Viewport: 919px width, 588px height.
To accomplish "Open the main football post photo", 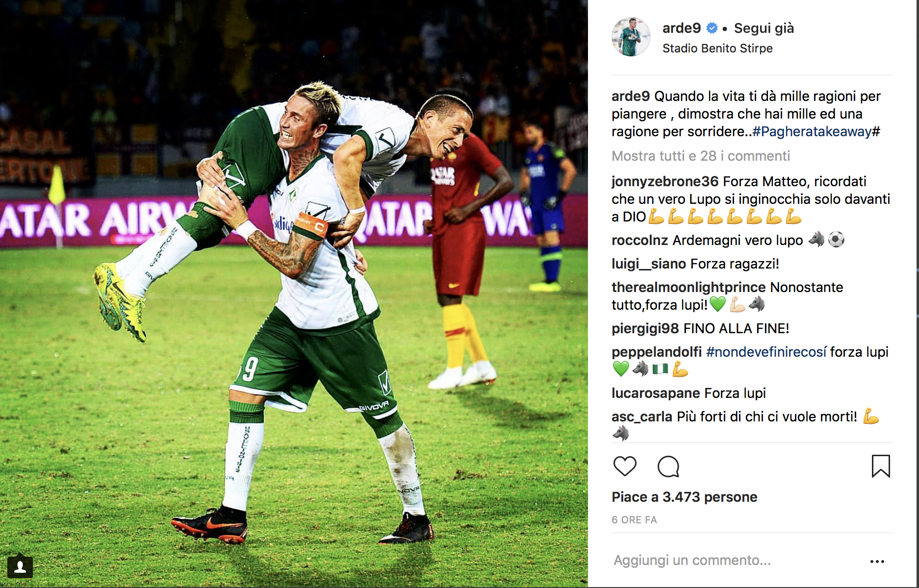I will pos(294,294).
